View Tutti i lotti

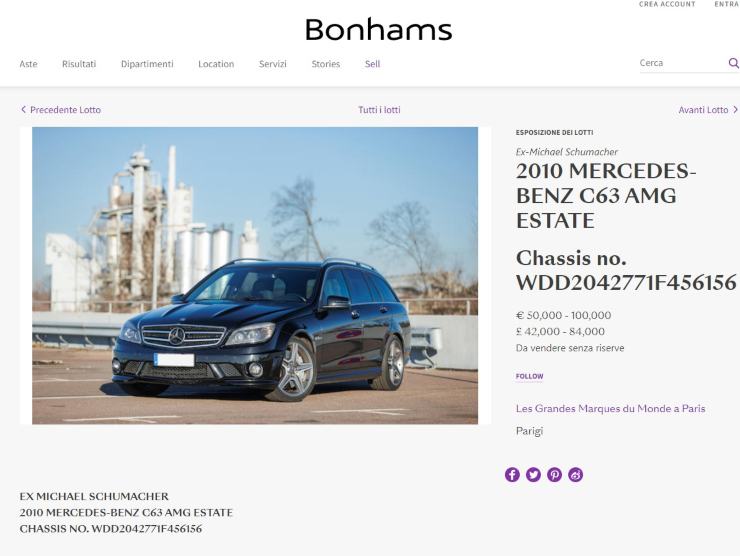[x=379, y=110]
